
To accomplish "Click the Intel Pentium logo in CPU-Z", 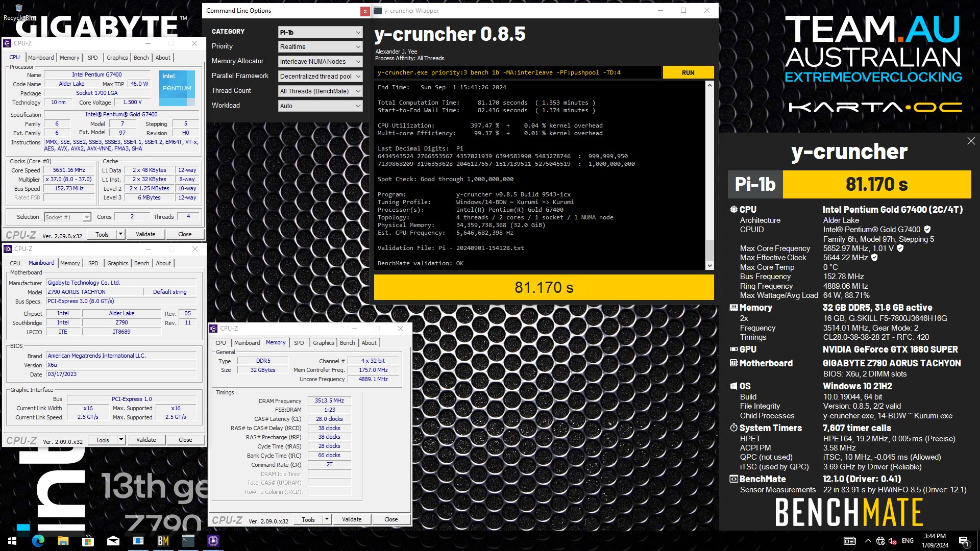I will pyautogui.click(x=177, y=88).
